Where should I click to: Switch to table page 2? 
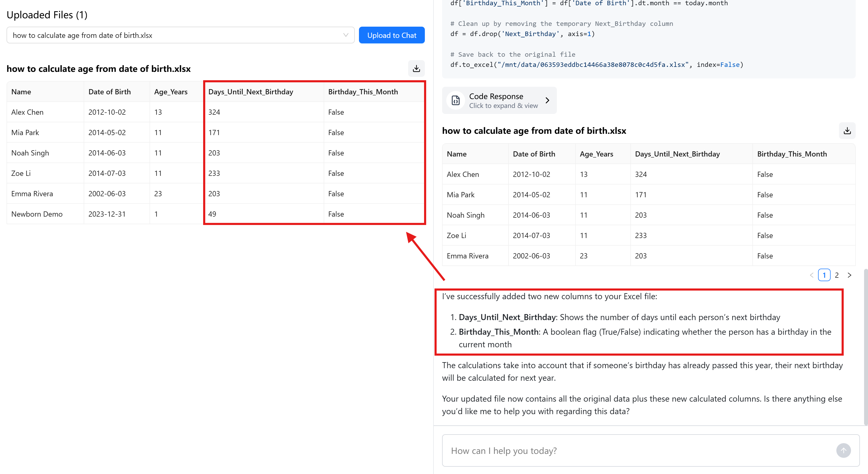837,275
